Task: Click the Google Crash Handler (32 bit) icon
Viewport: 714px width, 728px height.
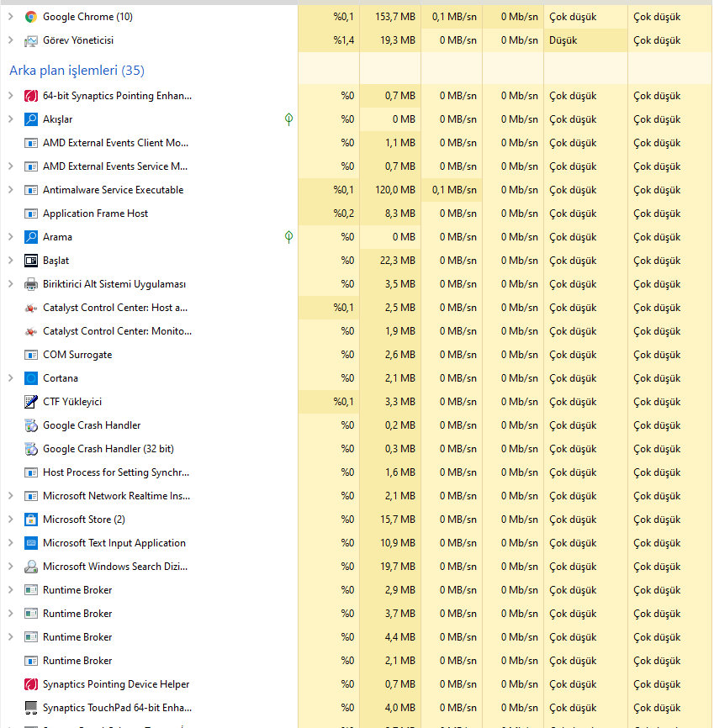Action: pos(30,449)
